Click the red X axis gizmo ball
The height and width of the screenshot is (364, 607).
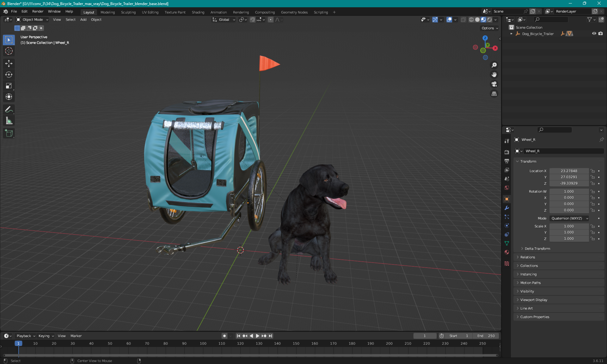coord(495,48)
